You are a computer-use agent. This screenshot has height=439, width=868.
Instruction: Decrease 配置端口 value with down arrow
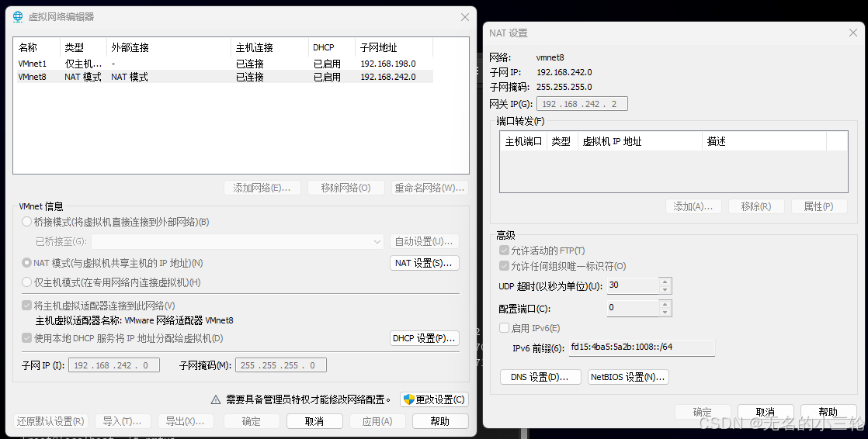click(x=665, y=312)
